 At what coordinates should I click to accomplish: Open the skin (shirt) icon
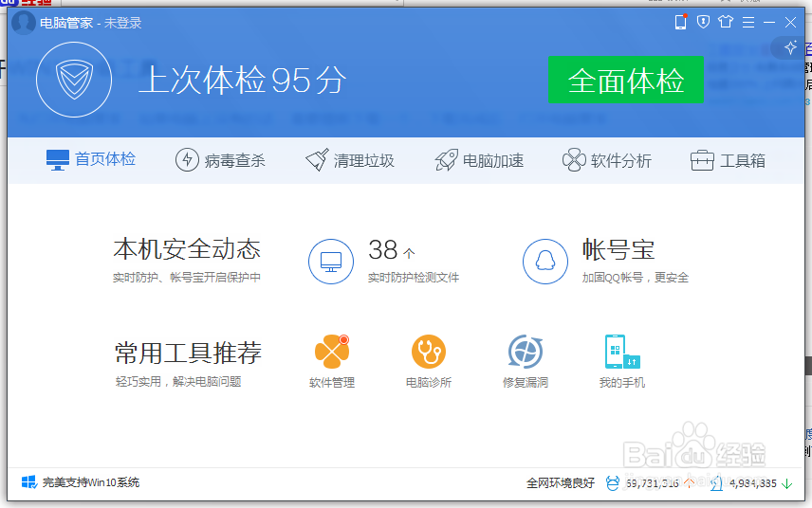pos(726,22)
